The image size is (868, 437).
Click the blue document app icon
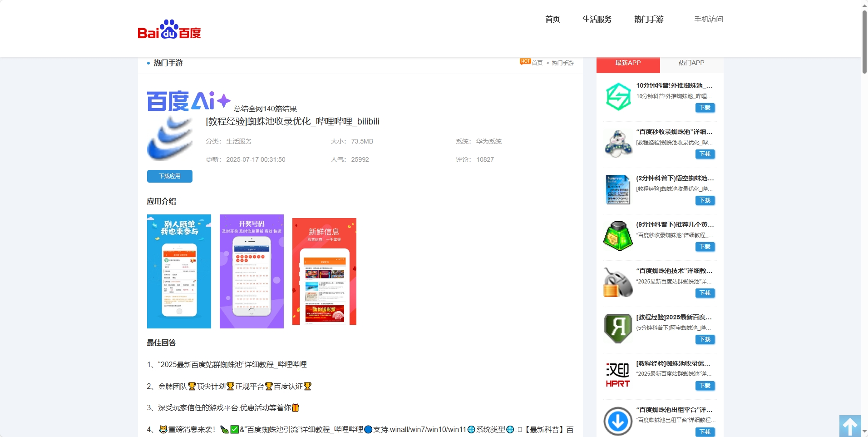pos(618,189)
